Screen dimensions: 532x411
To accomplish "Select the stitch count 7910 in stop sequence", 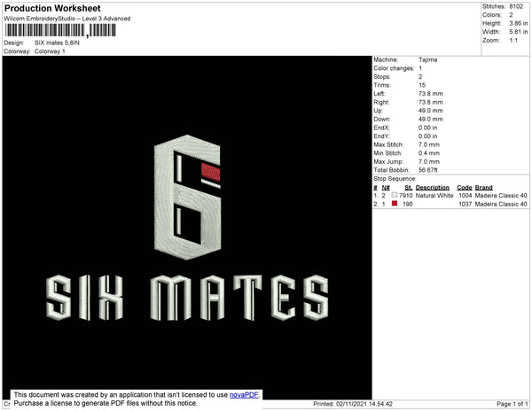I will coord(406,196).
